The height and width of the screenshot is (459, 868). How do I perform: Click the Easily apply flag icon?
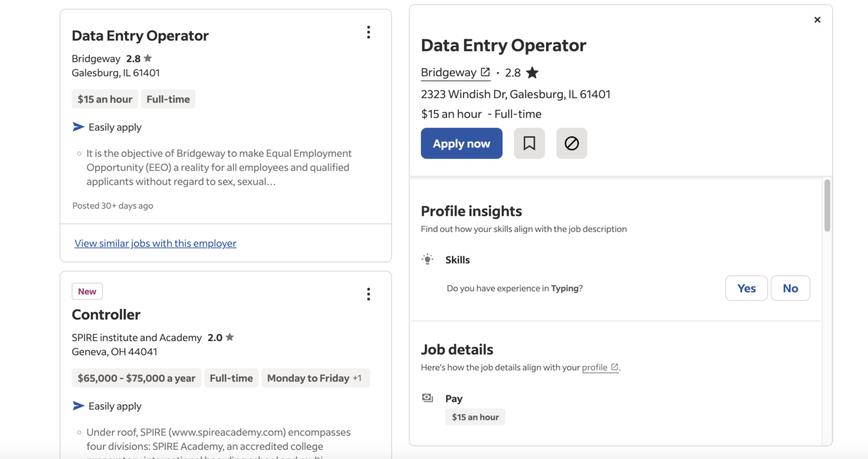78,126
